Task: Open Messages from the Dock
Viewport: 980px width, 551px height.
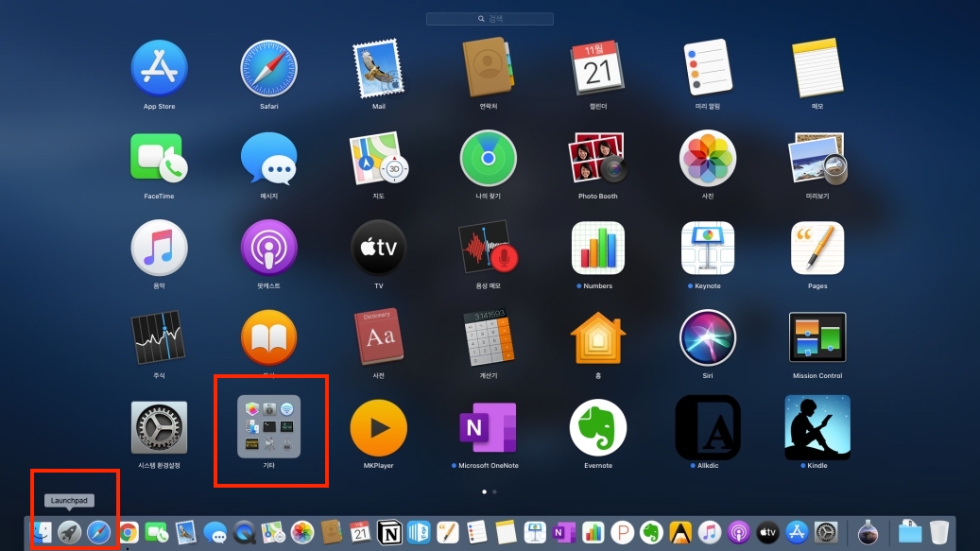Action: [x=215, y=532]
